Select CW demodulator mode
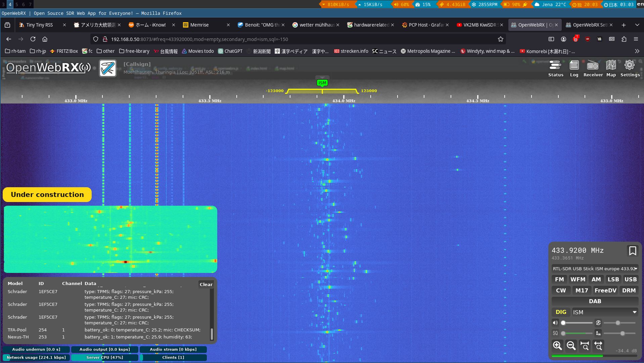 pyautogui.click(x=561, y=290)
